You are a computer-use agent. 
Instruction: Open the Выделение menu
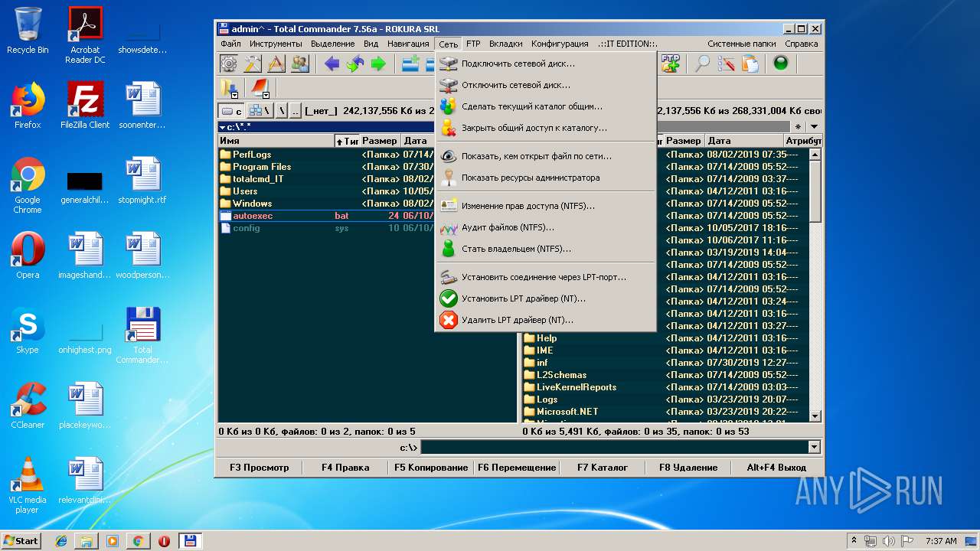pos(333,44)
